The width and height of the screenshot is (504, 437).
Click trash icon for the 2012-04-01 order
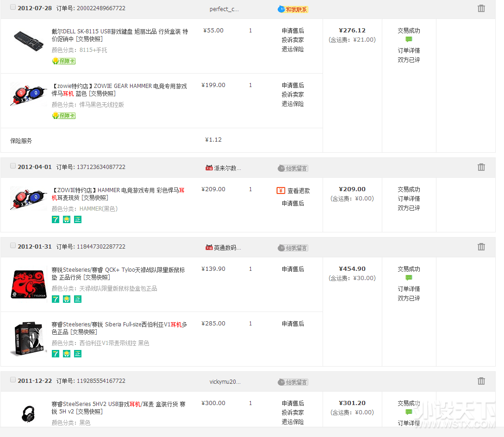[x=481, y=167]
